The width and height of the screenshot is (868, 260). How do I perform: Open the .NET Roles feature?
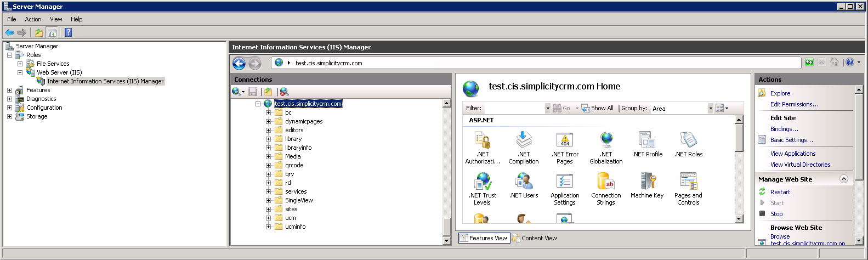click(x=689, y=144)
